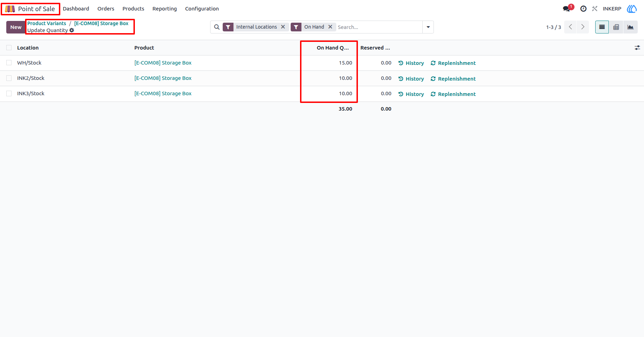Sort by the Location column header
This screenshot has height=337, width=644.
tap(28, 48)
